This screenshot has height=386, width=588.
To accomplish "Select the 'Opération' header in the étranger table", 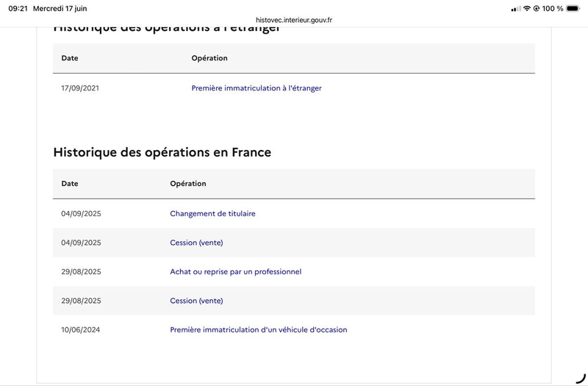I will point(209,58).
